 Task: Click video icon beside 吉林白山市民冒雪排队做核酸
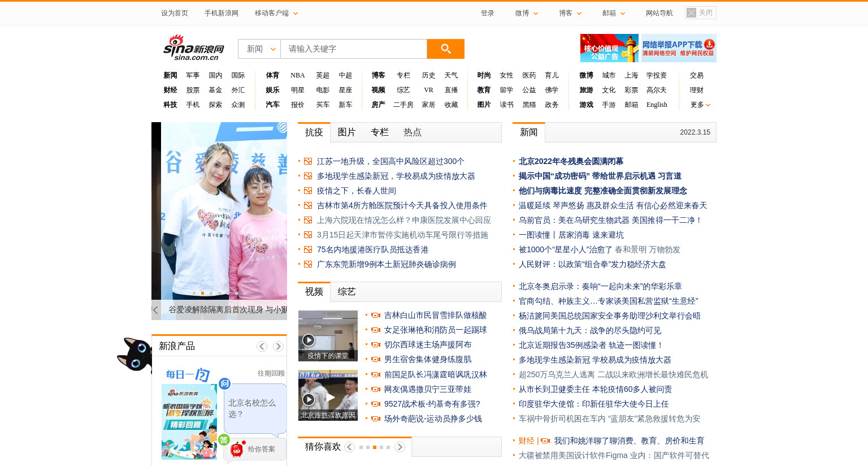(376, 316)
